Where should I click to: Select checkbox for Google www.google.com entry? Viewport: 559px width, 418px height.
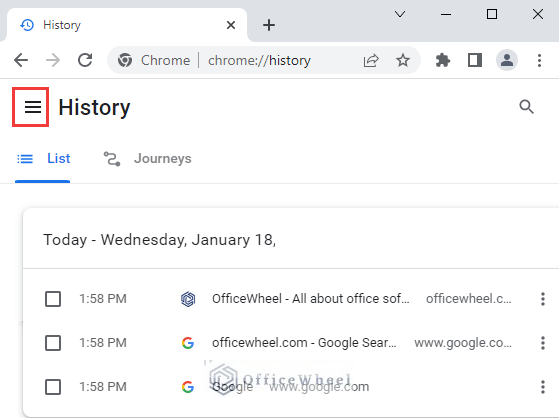[53, 387]
